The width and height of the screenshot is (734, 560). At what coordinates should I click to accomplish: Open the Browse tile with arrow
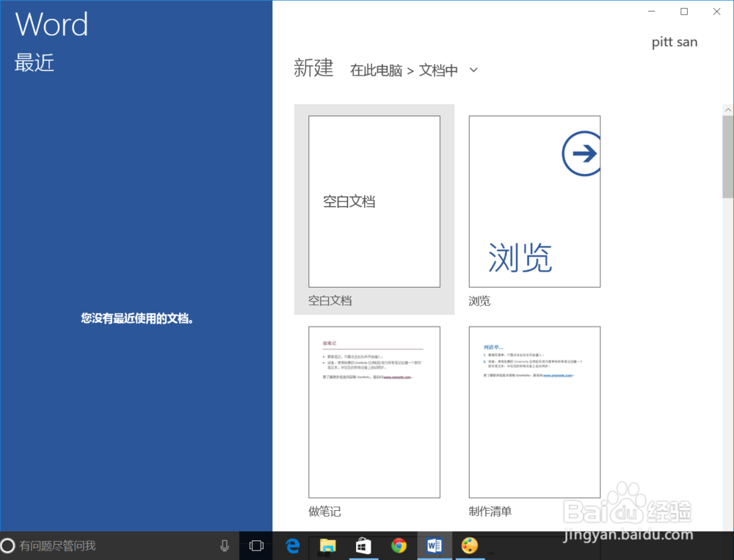point(534,201)
